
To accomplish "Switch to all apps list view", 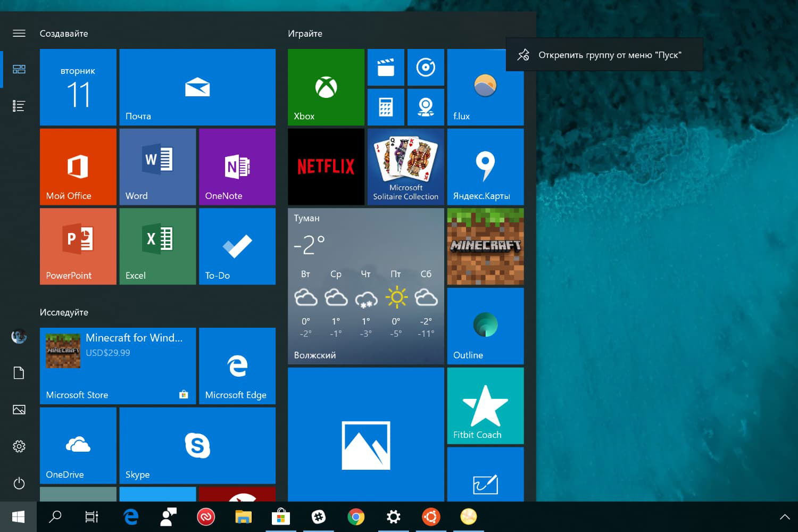I will pos(19,106).
